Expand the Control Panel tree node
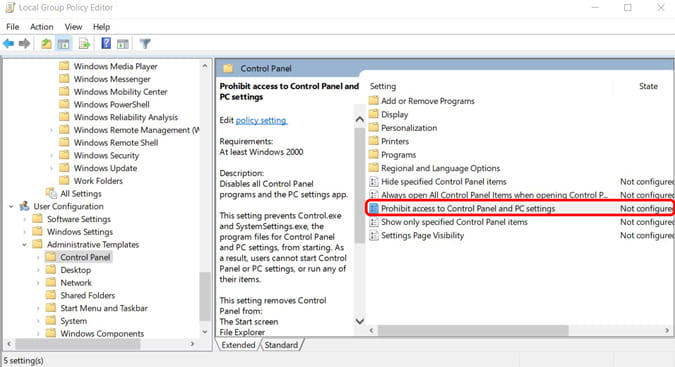The image size is (675, 367). tap(38, 257)
